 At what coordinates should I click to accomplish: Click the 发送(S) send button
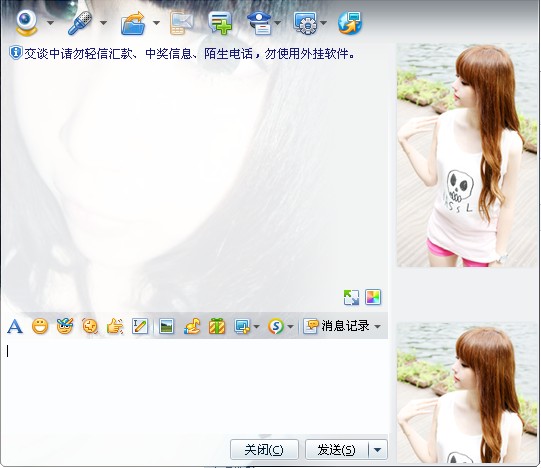[337, 449]
